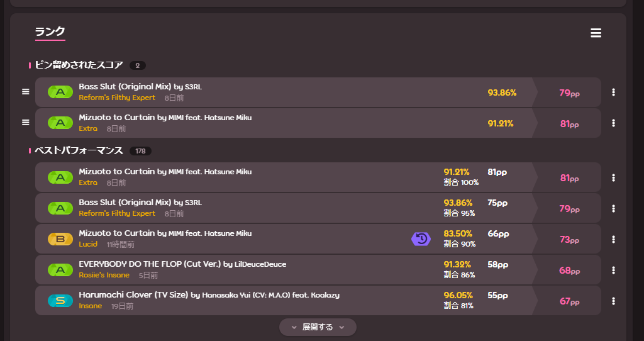
Task: Click the ベストパフォーマンス section header
Action: click(79, 151)
